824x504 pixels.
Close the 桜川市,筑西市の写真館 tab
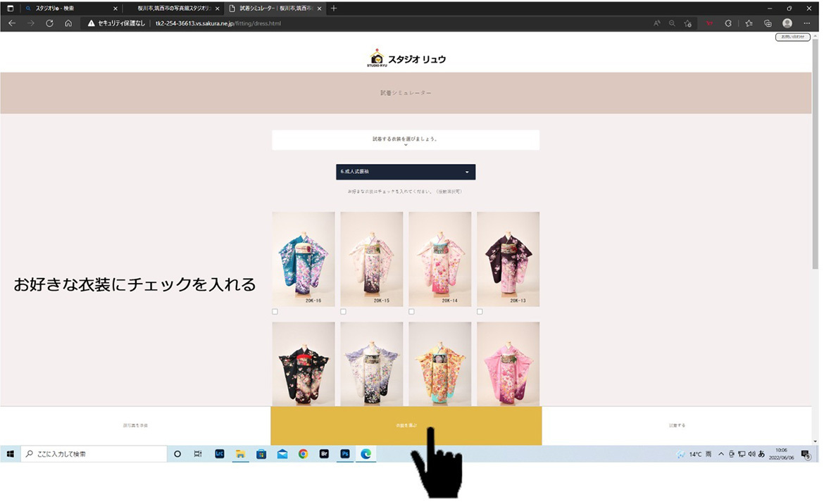(x=217, y=8)
